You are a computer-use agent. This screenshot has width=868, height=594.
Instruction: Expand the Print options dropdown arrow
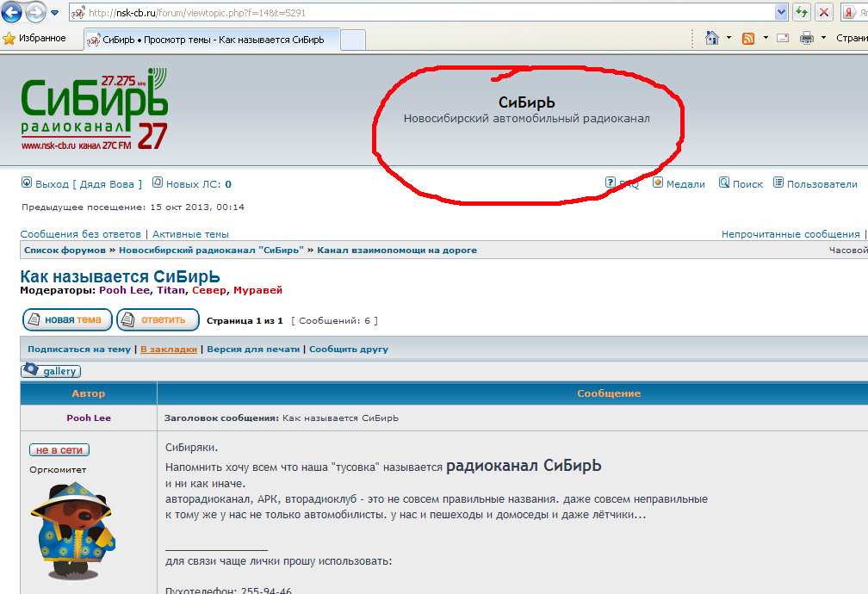click(x=823, y=38)
